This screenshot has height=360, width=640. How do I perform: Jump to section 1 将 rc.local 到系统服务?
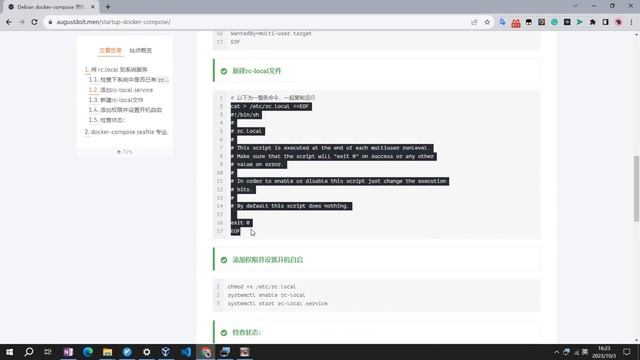tap(116, 69)
